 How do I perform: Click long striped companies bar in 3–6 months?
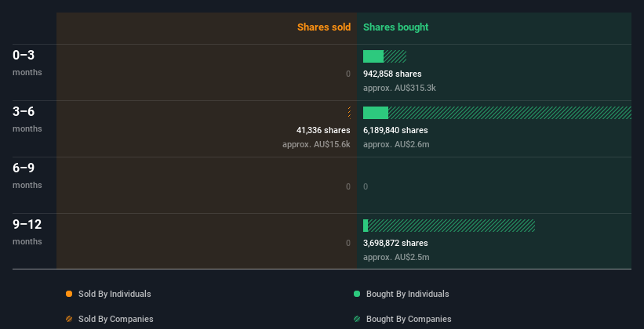tap(510, 113)
